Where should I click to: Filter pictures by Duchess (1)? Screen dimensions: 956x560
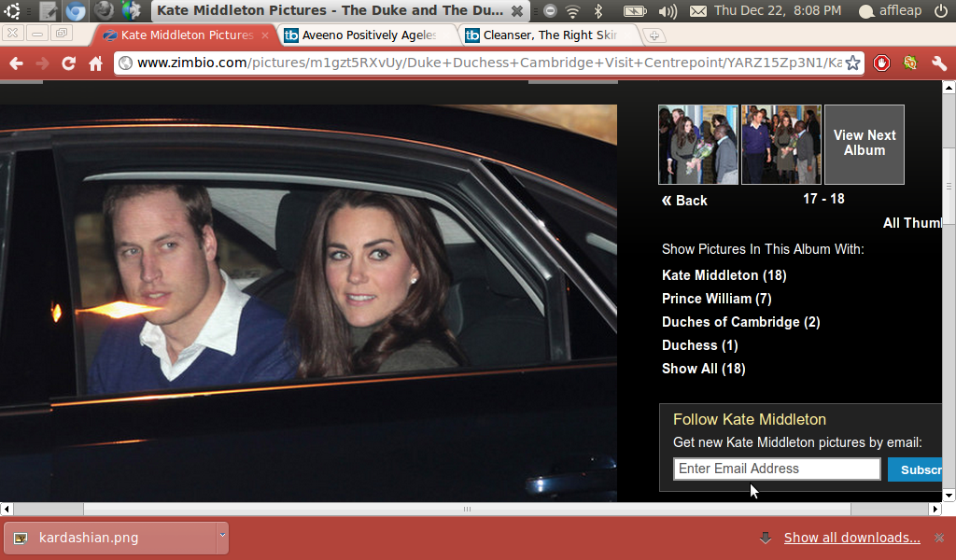(700, 345)
